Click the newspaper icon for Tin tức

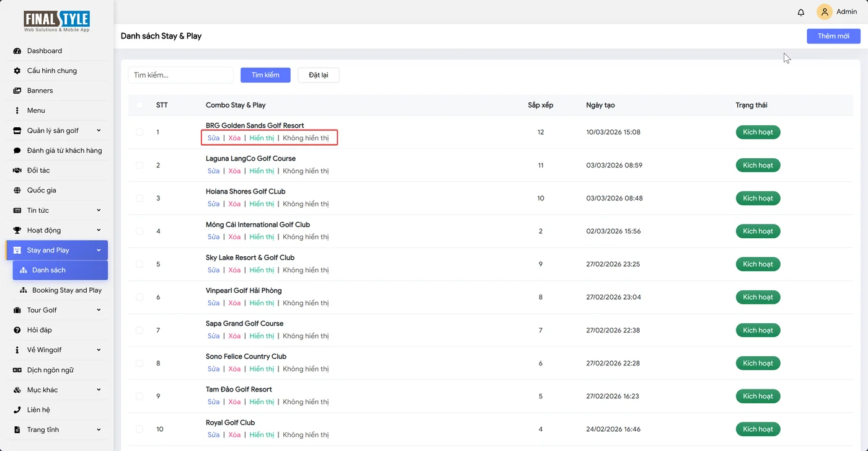pos(17,210)
